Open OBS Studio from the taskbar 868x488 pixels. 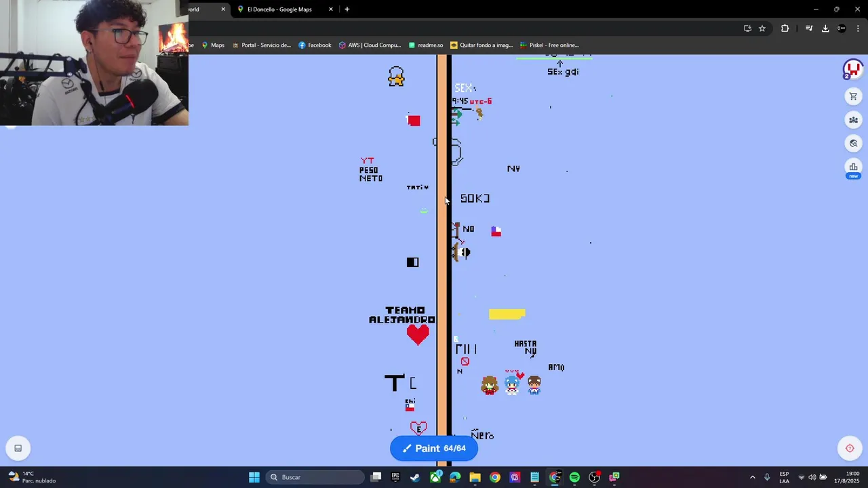point(594,477)
